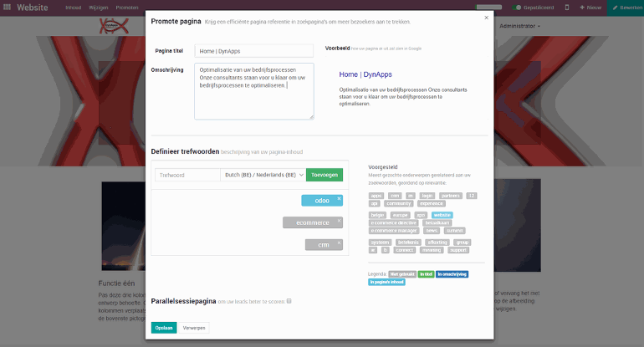
Task: Add the suggested keyword 'community'
Action: (398, 204)
